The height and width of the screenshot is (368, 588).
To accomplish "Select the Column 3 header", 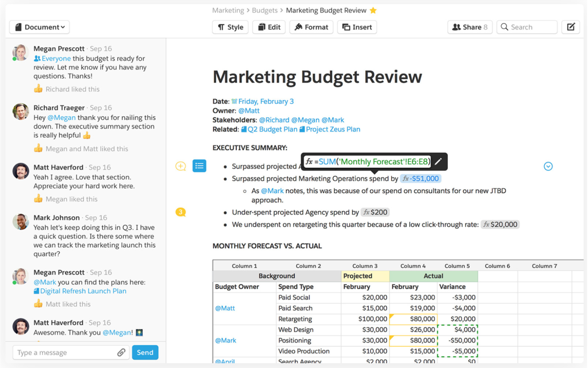I will click(365, 266).
